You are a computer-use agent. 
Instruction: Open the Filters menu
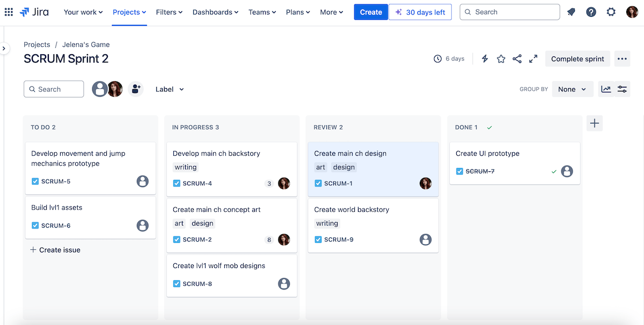169,12
